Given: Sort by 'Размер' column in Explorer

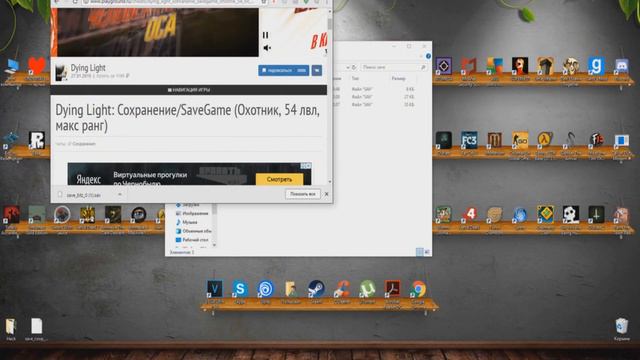Looking at the screenshot, I should [x=398, y=78].
